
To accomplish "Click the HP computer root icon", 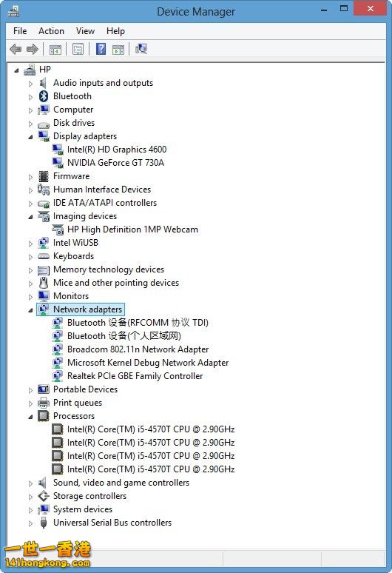I will click(30, 70).
